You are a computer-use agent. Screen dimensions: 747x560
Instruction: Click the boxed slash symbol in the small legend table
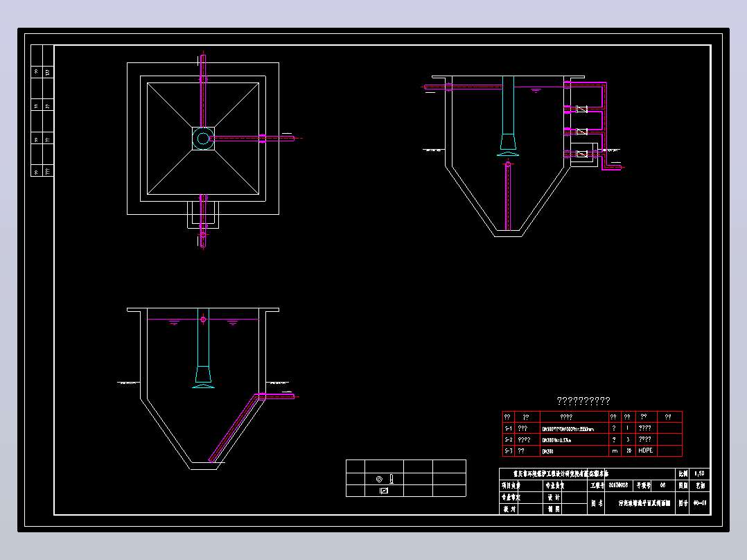click(x=384, y=491)
